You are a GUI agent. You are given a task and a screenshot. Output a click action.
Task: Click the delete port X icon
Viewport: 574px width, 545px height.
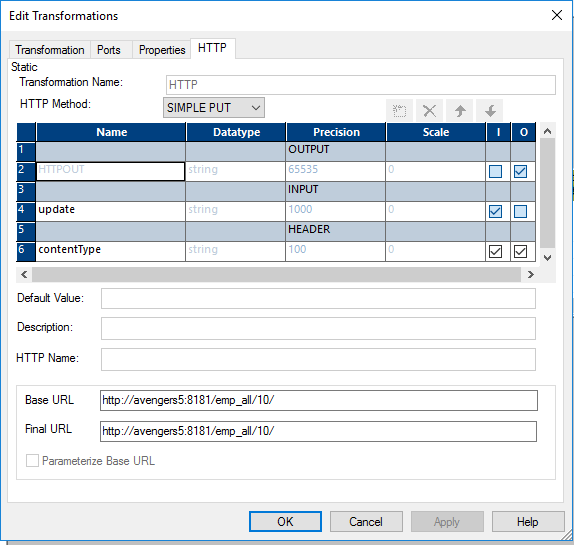[x=429, y=110]
